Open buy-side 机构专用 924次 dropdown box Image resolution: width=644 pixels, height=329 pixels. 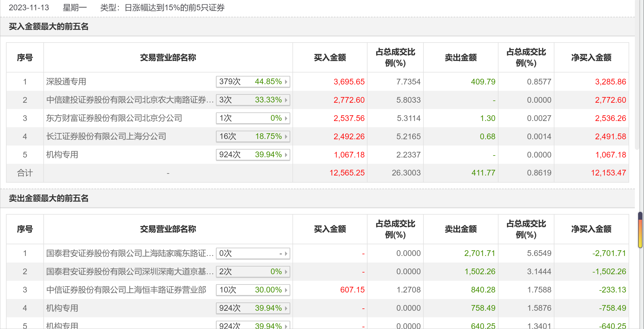point(253,155)
